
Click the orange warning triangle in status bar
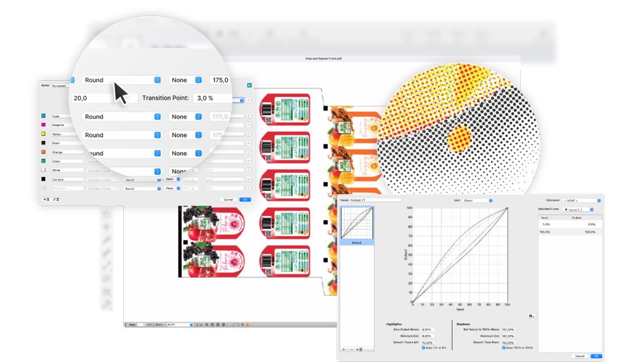pos(247,325)
